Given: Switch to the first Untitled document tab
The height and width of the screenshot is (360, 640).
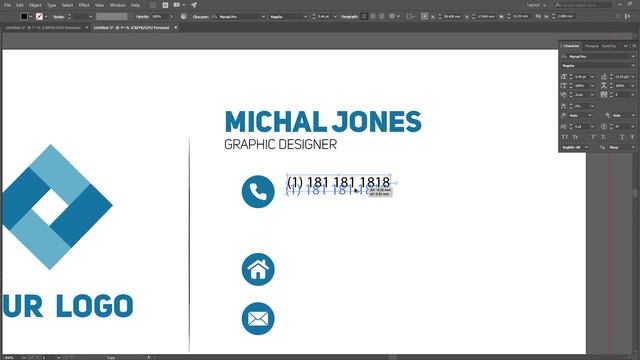Looking at the screenshot, I should [43, 28].
